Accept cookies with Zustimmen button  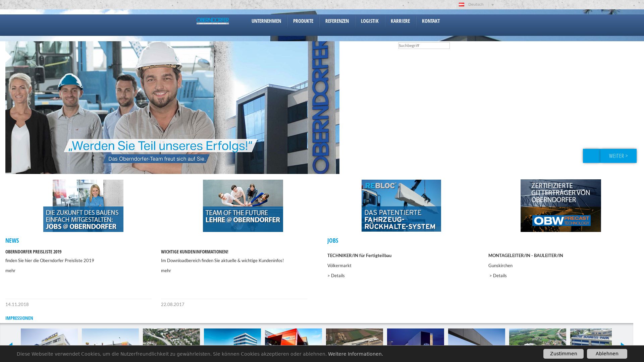click(563, 354)
